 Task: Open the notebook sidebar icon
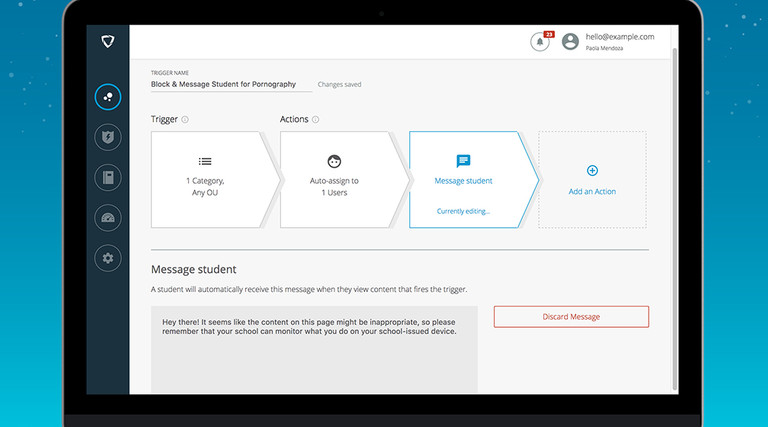coord(108,177)
